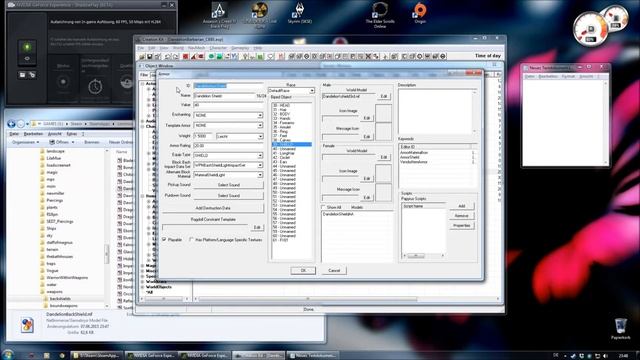Click the folder icon below ShadowPlay switch
The height and width of the screenshot is (360, 640).
(x=22, y=75)
